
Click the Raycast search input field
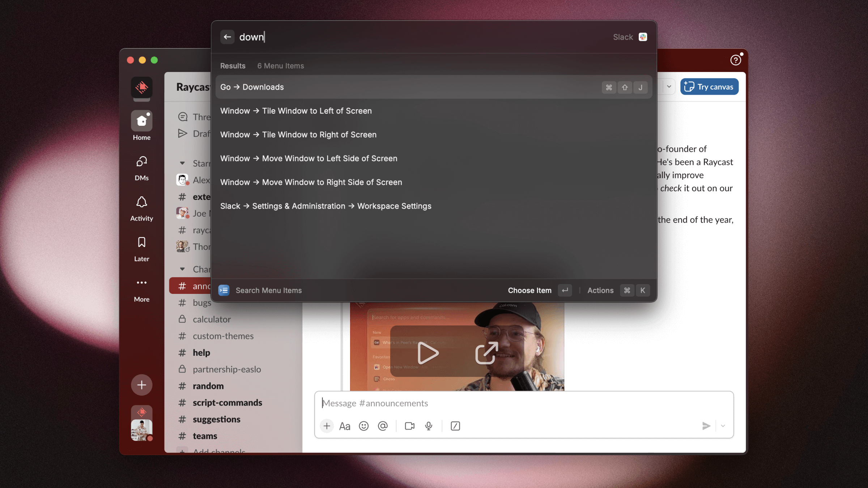click(x=423, y=37)
